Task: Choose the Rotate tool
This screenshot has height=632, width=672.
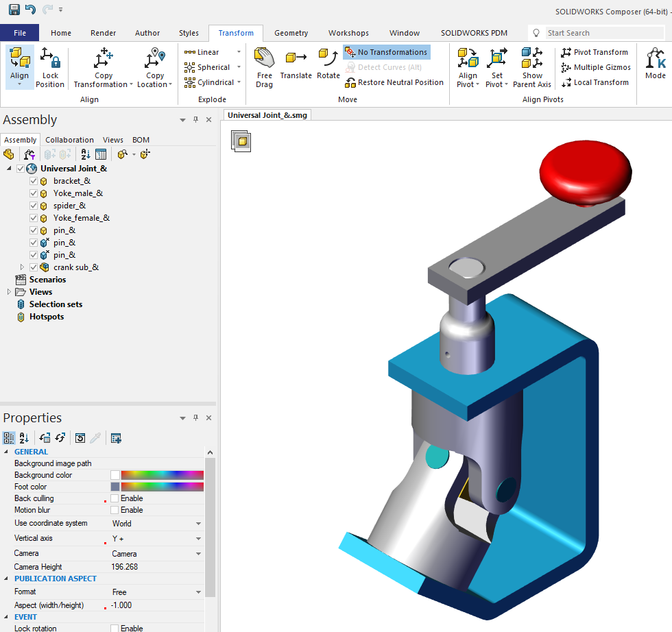Action: tap(328, 63)
